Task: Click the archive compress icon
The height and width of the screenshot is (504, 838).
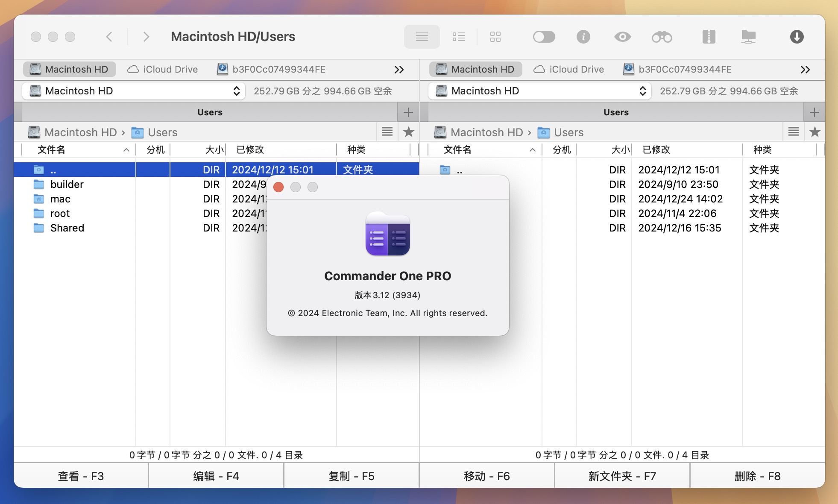Action: click(x=709, y=37)
